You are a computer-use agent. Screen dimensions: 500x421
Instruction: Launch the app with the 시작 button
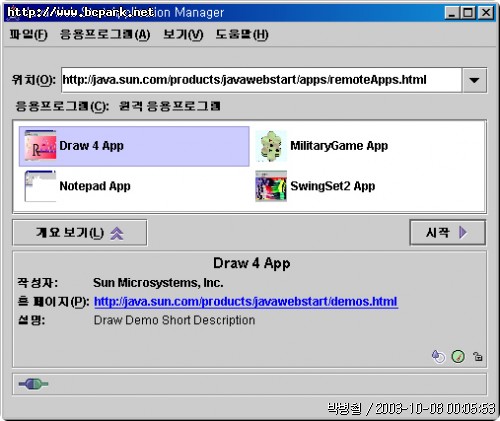(x=447, y=232)
